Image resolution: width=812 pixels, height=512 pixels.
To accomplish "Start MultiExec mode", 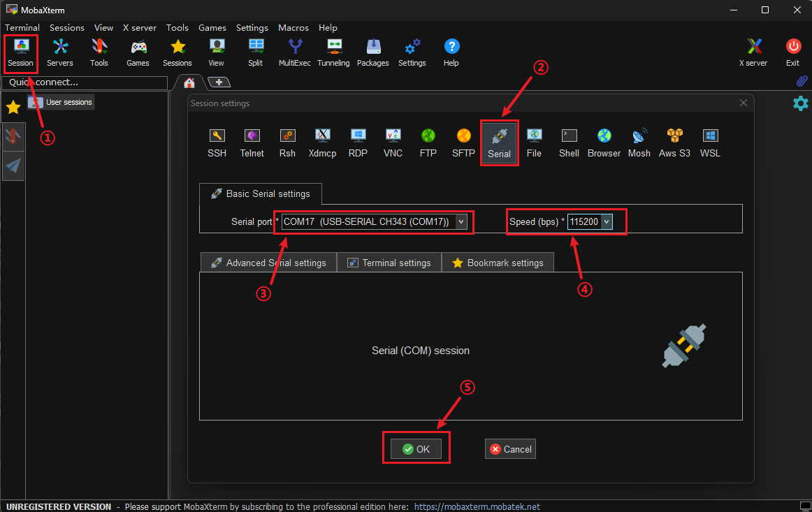I will pyautogui.click(x=295, y=53).
